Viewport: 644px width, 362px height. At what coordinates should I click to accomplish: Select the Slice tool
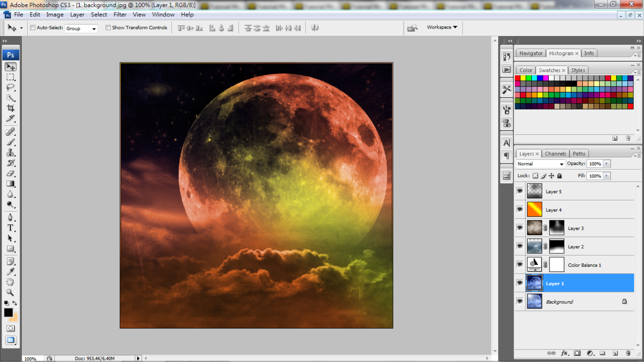(x=11, y=119)
